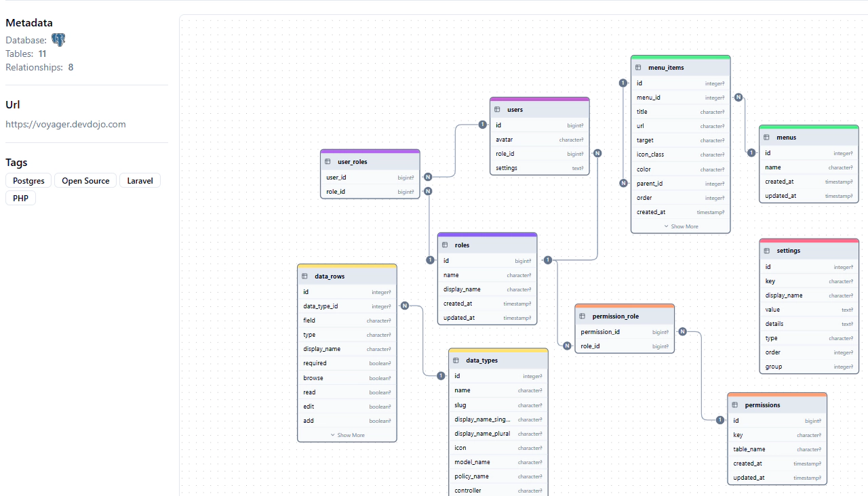This screenshot has height=496, width=868.
Task: Click the PostgreSQL elephant database icon
Action: pyautogui.click(x=58, y=40)
